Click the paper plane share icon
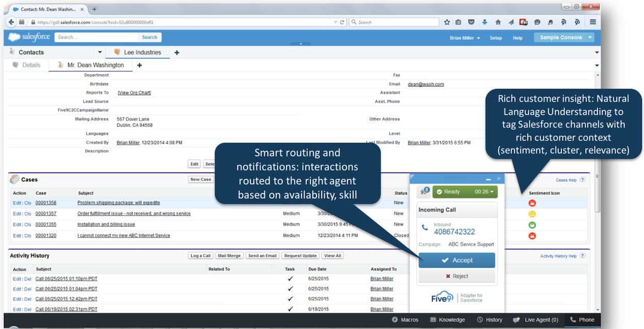The width and height of the screenshot is (644, 329). pos(511,22)
